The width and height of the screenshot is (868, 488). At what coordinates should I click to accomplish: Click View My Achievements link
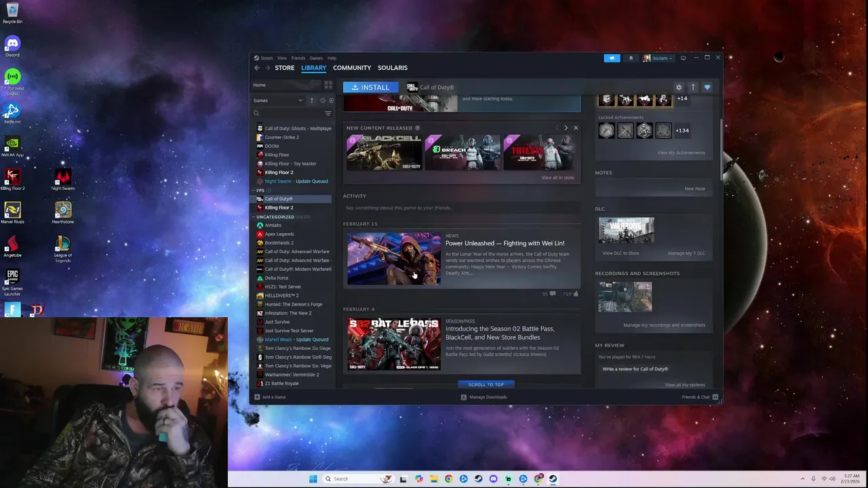coord(681,152)
